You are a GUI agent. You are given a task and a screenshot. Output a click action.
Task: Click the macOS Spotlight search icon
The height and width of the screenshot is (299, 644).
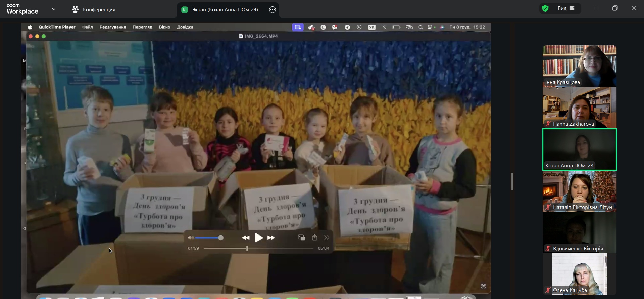pos(420,27)
